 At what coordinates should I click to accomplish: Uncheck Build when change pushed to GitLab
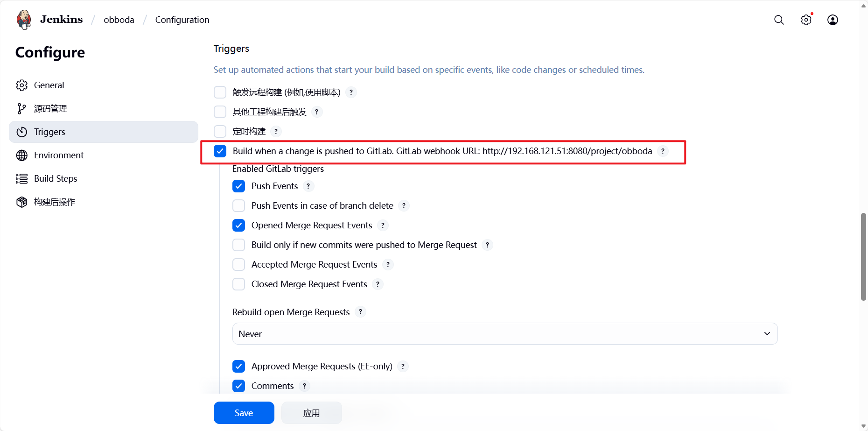click(220, 151)
